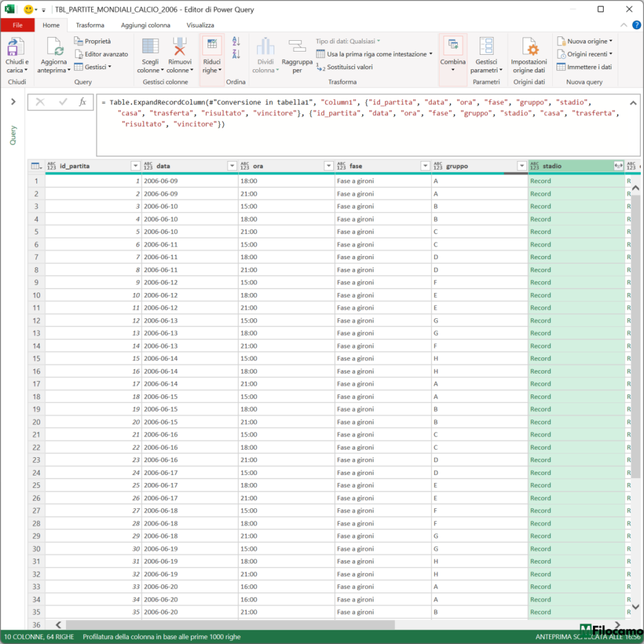Click the gruppo cell in row 15

click(480, 358)
